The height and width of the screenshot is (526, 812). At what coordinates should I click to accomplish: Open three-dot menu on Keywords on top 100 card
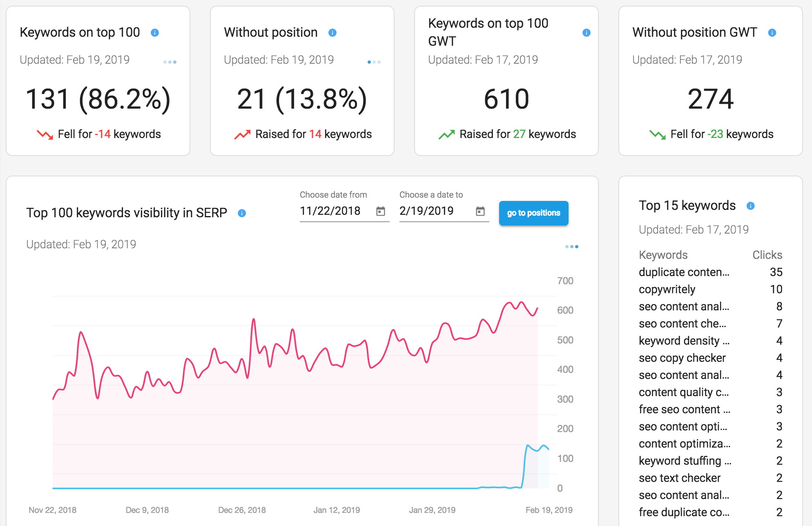tap(170, 62)
